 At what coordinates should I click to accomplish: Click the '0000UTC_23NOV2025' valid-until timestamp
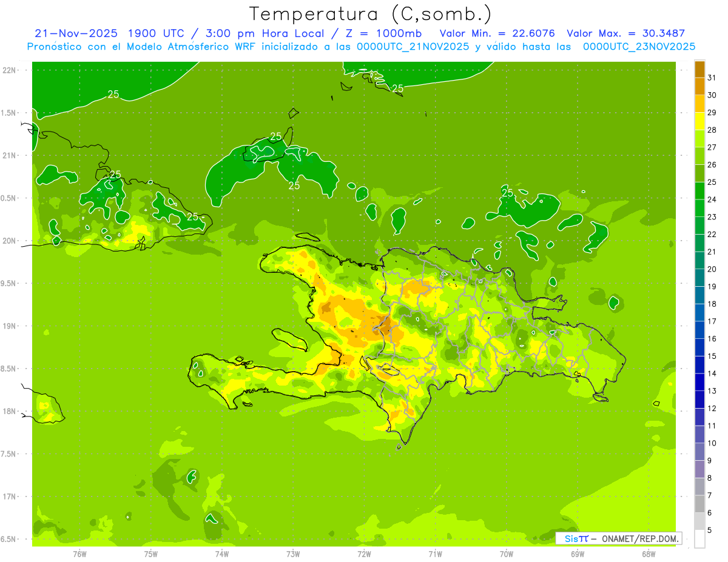pyautogui.click(x=639, y=47)
